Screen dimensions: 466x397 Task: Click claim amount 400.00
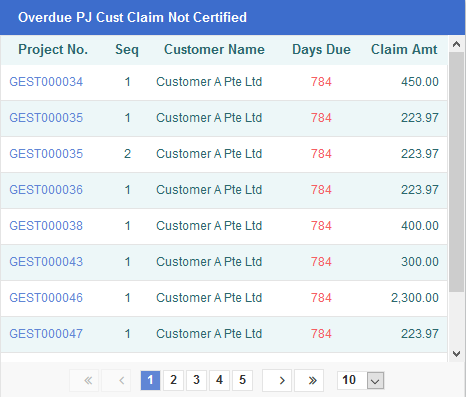(x=420, y=226)
